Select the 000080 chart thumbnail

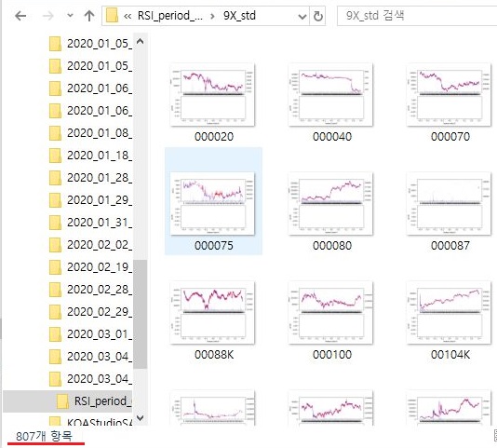tap(330, 204)
